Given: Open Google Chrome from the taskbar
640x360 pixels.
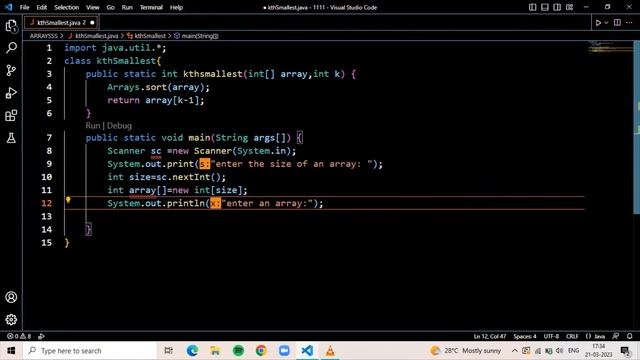Looking at the screenshot, I should tap(261, 351).
